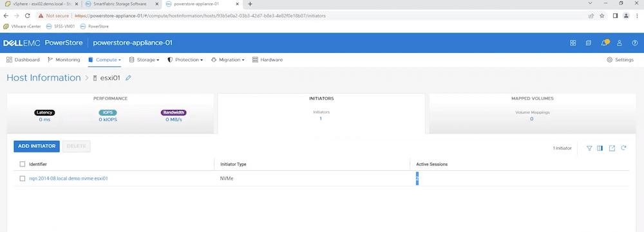
Task: Open a new browser tab with plus icon
Action: 250,4
